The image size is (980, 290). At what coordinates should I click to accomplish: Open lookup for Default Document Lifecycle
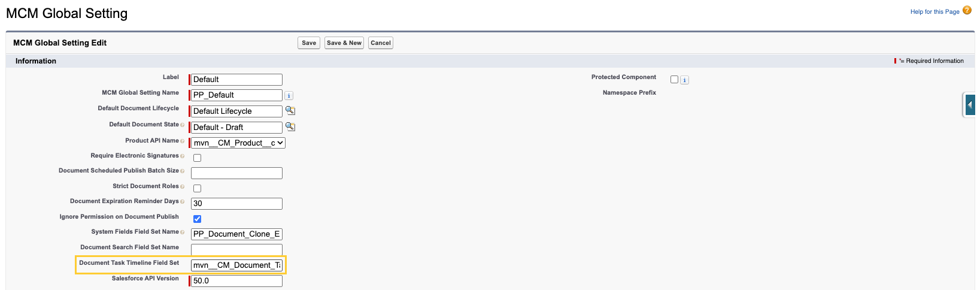tap(290, 110)
